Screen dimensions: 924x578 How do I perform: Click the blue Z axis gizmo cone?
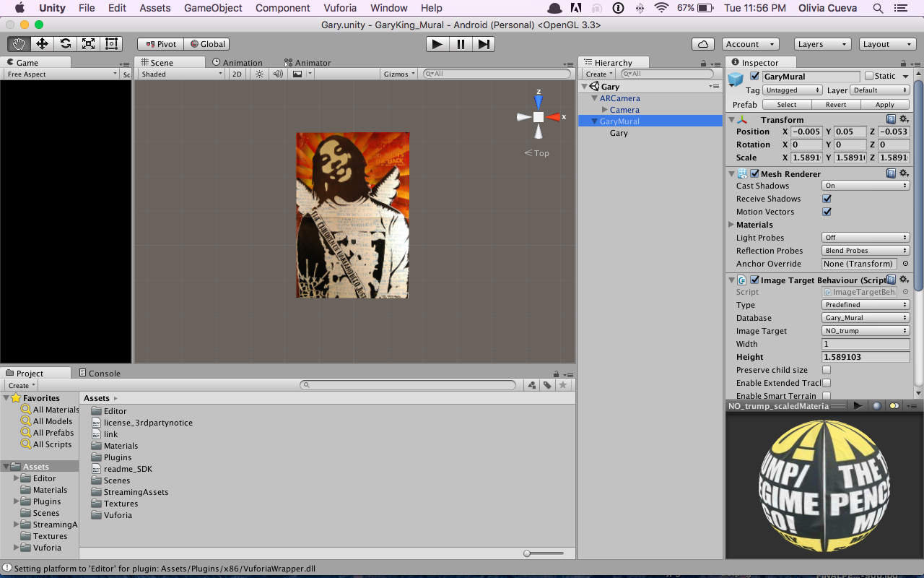pyautogui.click(x=539, y=101)
